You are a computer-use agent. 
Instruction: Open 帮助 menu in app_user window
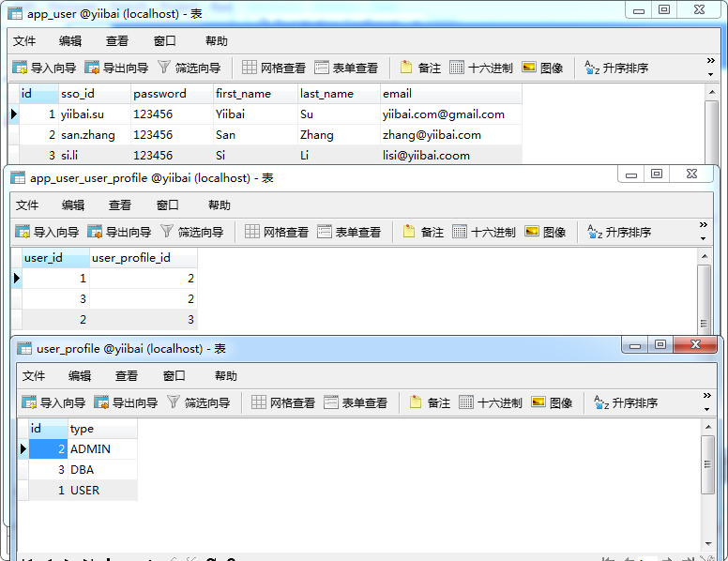pyautogui.click(x=217, y=41)
